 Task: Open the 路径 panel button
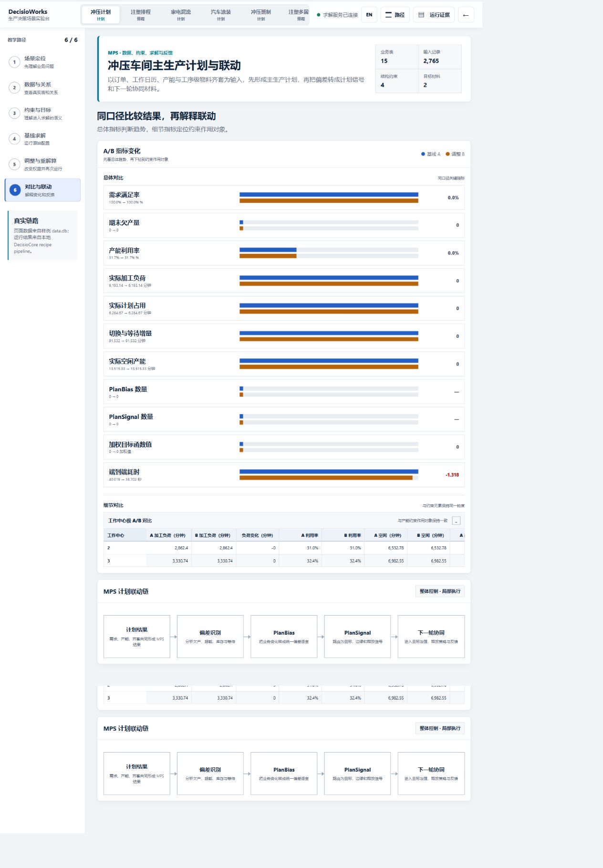[395, 15]
